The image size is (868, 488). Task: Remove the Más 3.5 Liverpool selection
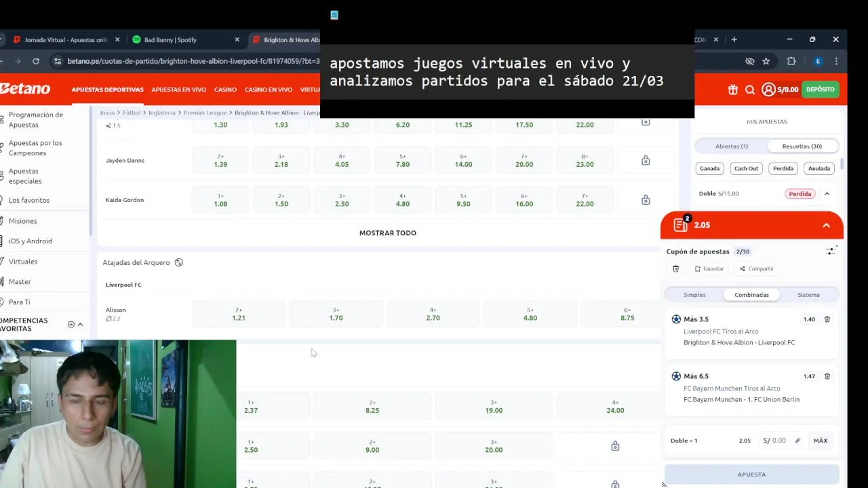[827, 319]
